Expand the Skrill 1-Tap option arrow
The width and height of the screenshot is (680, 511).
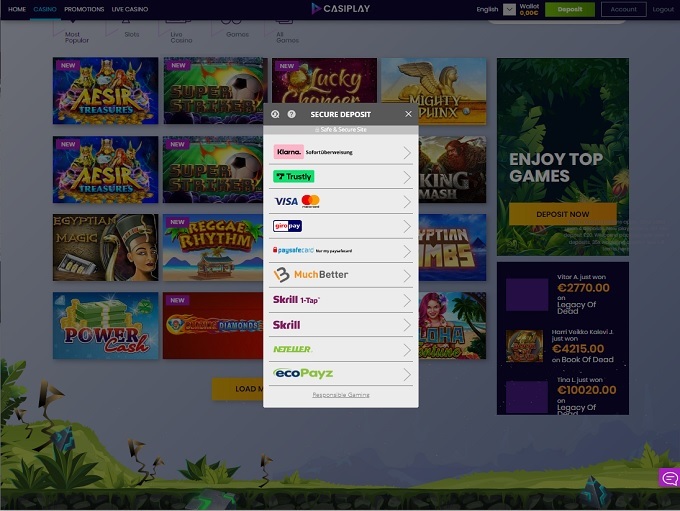[x=406, y=300]
